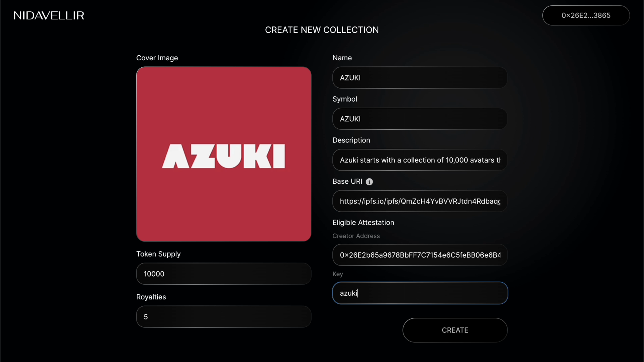
Task: Click the Cover Image label
Action: tap(157, 58)
